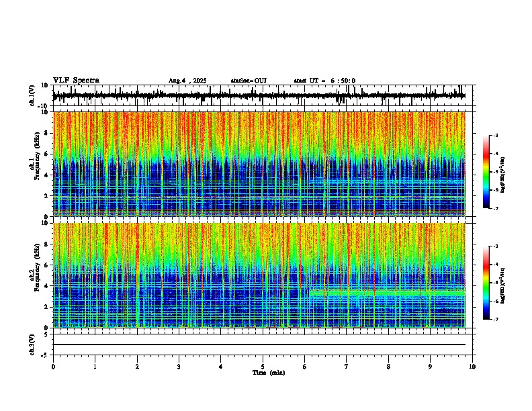The image size is (532, 411).
Task: Click time axis tick label '7'
Action: 347,367
